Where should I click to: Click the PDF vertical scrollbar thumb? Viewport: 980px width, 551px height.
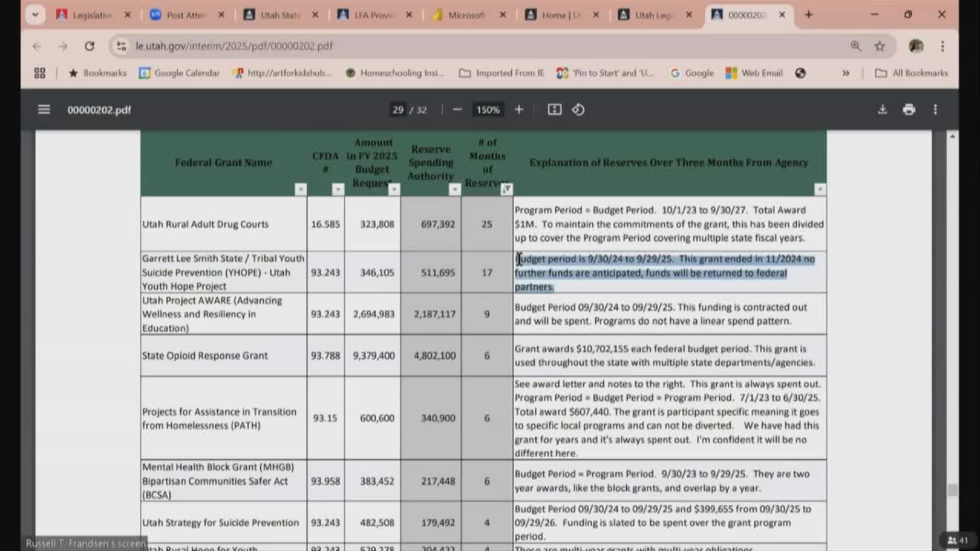pos(952,490)
